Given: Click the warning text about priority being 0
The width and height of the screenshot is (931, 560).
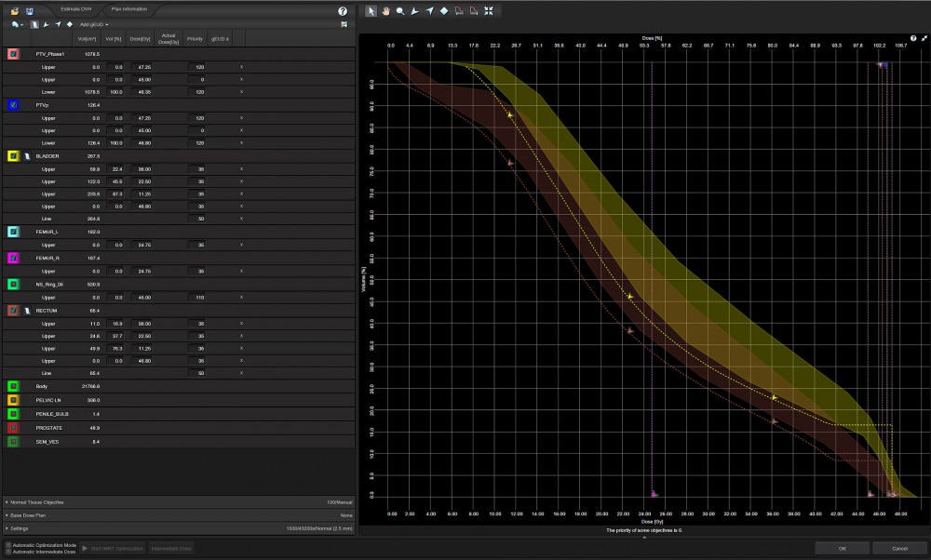Looking at the screenshot, I should tap(644, 530).
